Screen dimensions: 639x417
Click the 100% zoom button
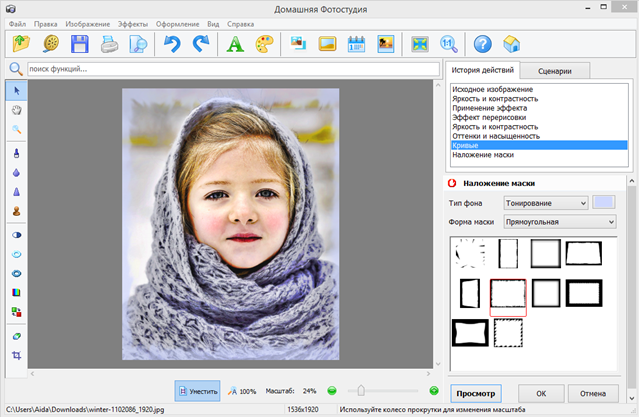(242, 391)
